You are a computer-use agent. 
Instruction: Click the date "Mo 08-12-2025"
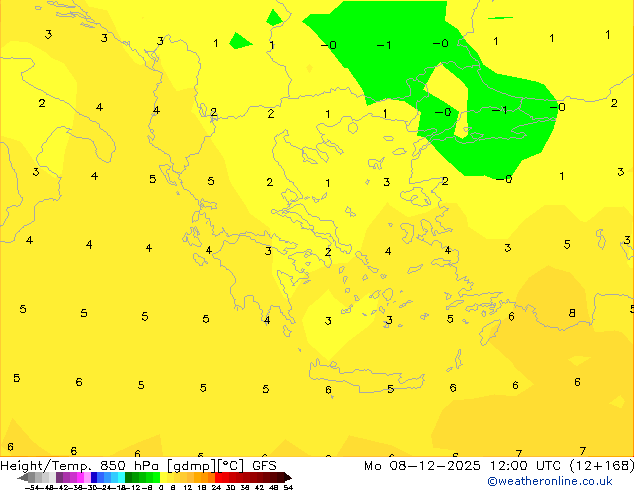422,466
